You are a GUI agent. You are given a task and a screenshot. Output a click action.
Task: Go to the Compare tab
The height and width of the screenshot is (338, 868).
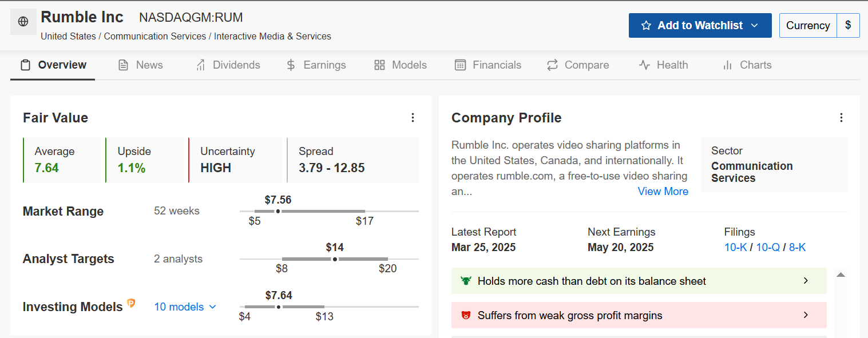578,65
